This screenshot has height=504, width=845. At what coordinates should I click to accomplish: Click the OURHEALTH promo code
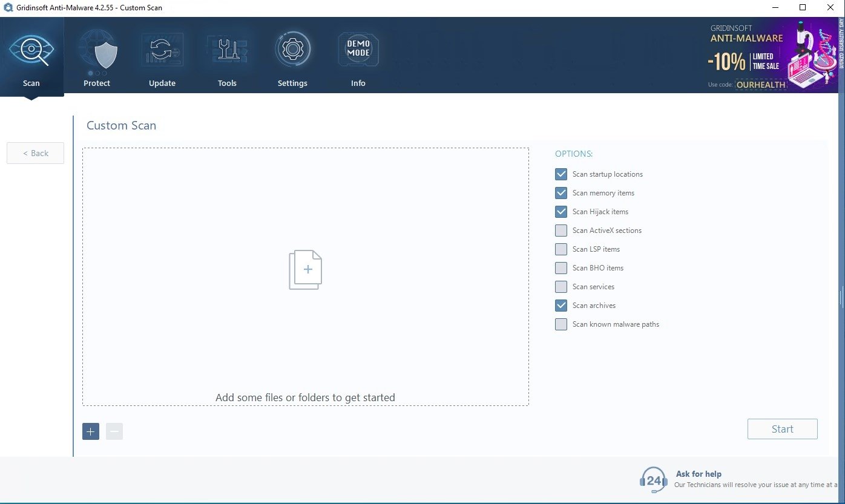tap(761, 85)
